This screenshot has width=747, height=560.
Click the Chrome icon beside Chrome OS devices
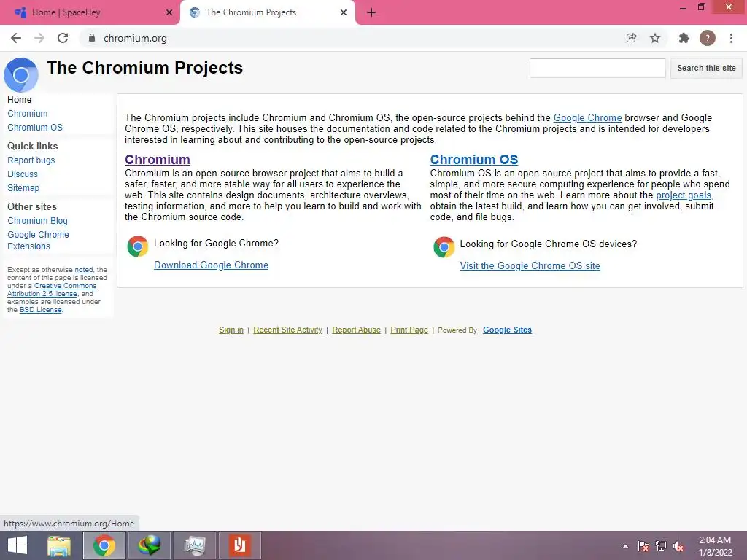(444, 247)
